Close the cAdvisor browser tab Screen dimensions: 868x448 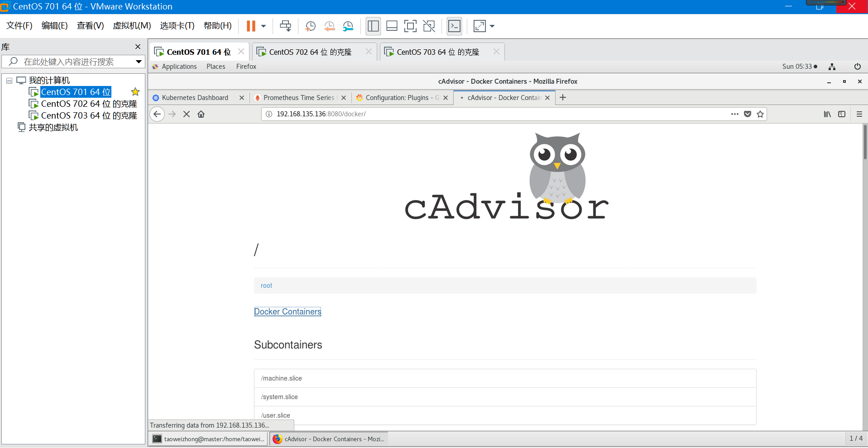(547, 98)
